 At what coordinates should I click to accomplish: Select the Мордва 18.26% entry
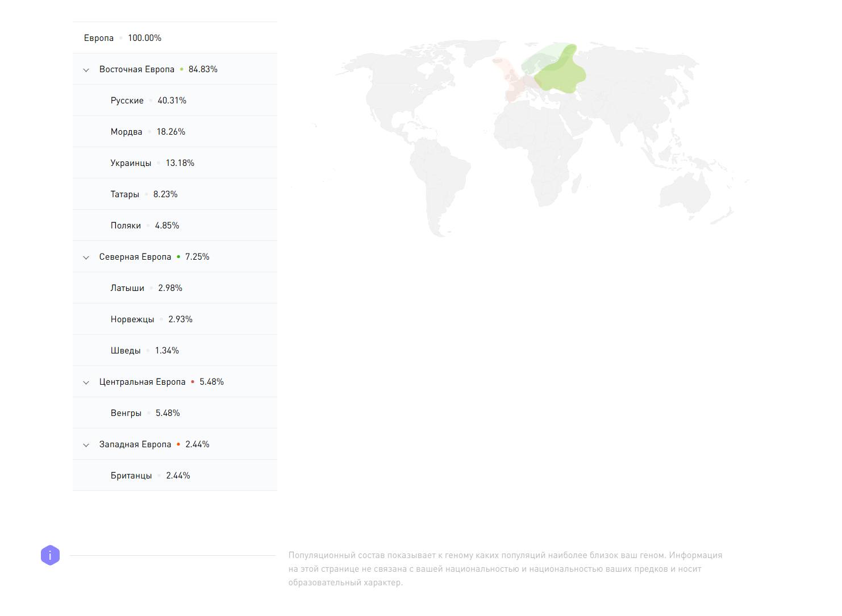[148, 132]
